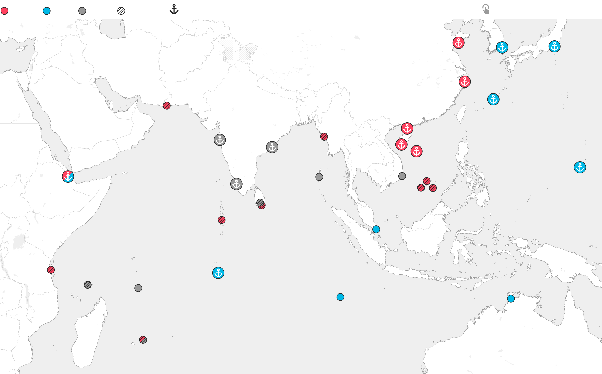Select the gray anchor marker on India's east coast

tap(272, 147)
